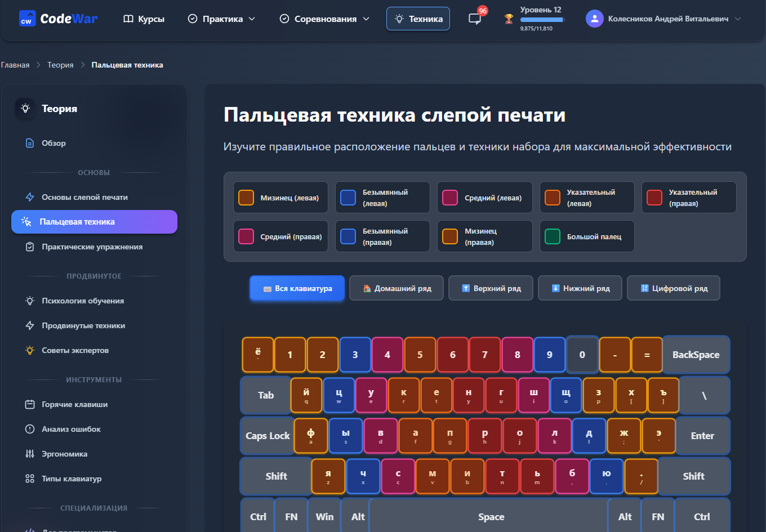
Task: Click the trophy level icon
Action: coord(509,19)
